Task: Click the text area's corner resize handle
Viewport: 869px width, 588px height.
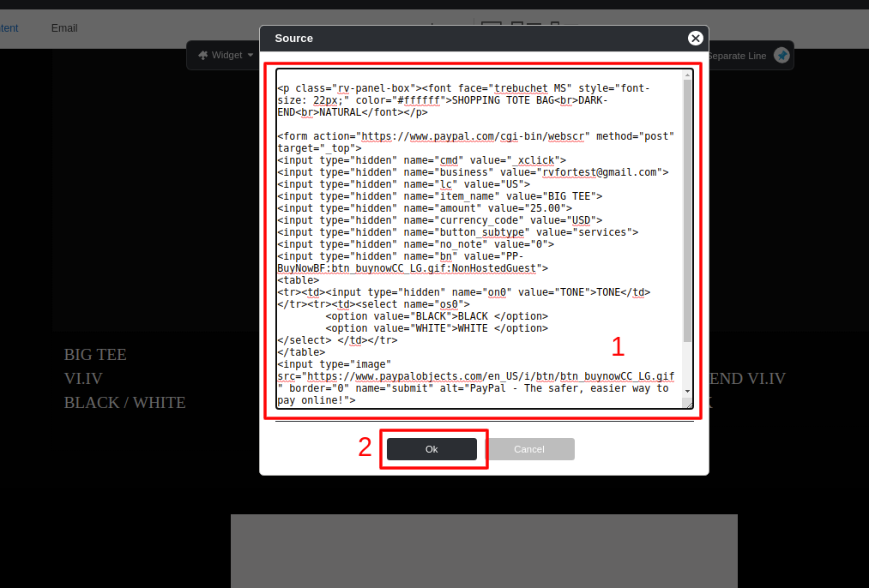Action: [x=689, y=405]
